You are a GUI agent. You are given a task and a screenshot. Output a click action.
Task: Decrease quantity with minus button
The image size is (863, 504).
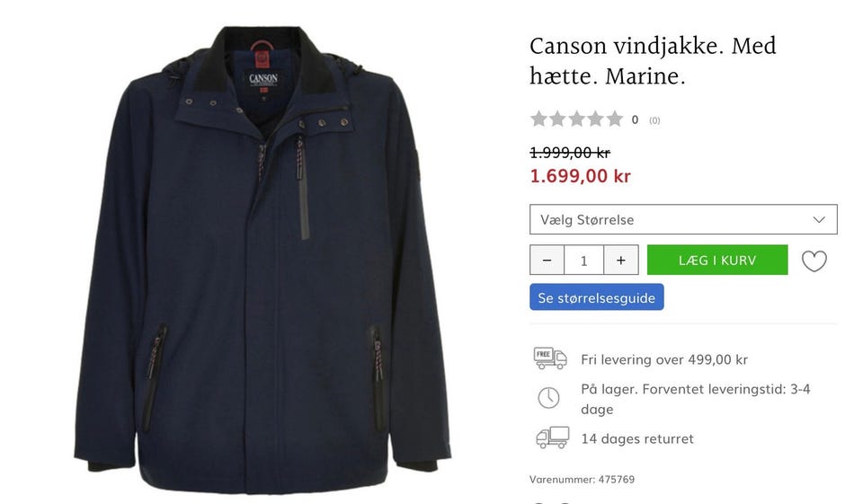click(x=547, y=261)
